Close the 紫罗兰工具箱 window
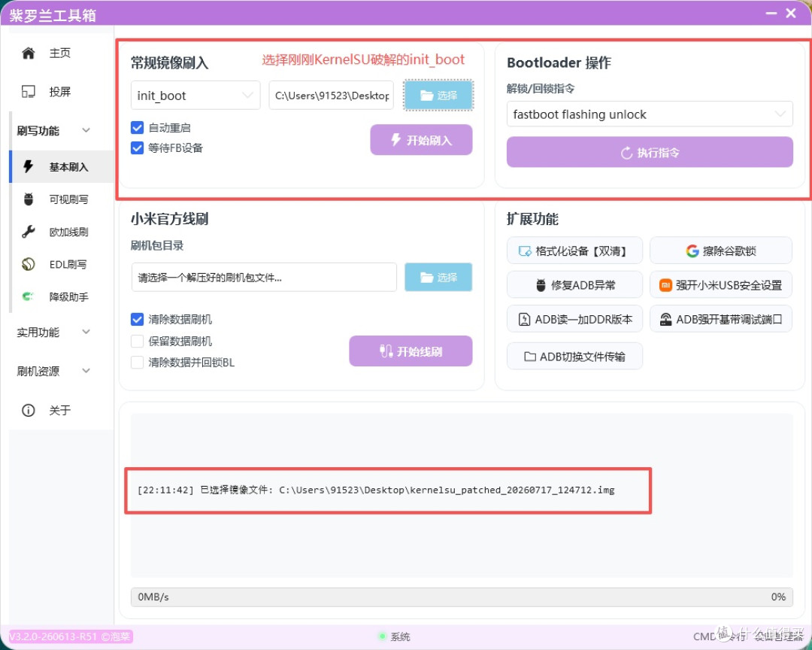Viewport: 812px width, 650px height. pos(791,13)
